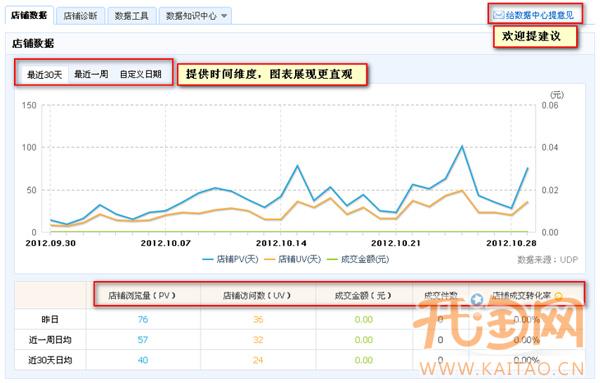The width and height of the screenshot is (600, 383).
Task: Click yesterday's UV value 35
Action: [x=258, y=319]
